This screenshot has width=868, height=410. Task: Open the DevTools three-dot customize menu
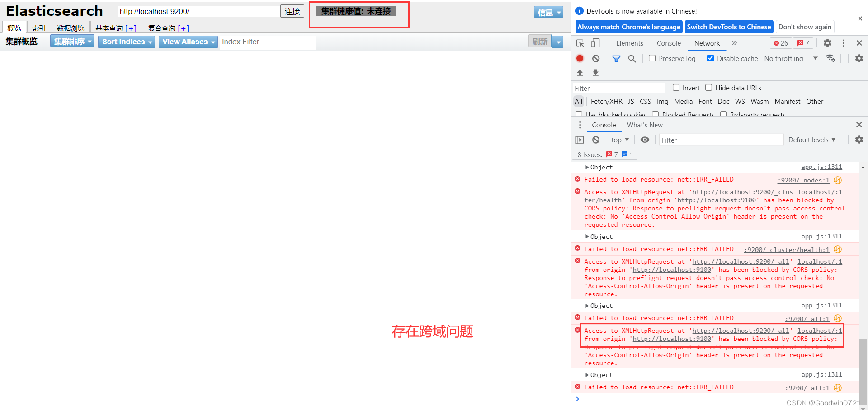coord(843,43)
